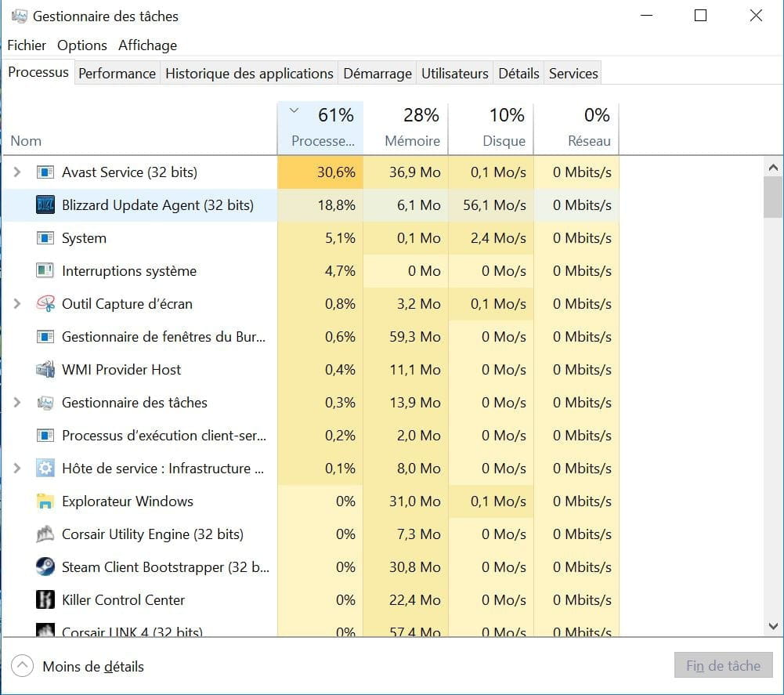Select the Corsair Utility Engine icon
784x695 pixels.
point(45,534)
